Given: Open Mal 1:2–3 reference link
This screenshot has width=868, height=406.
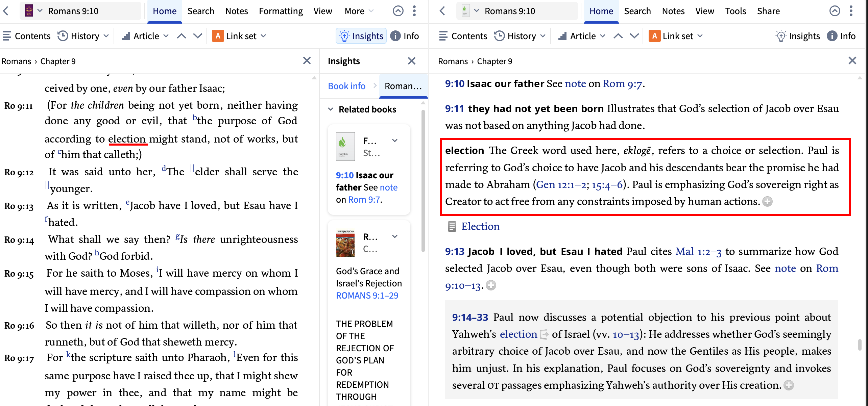Looking at the screenshot, I should pos(698,251).
